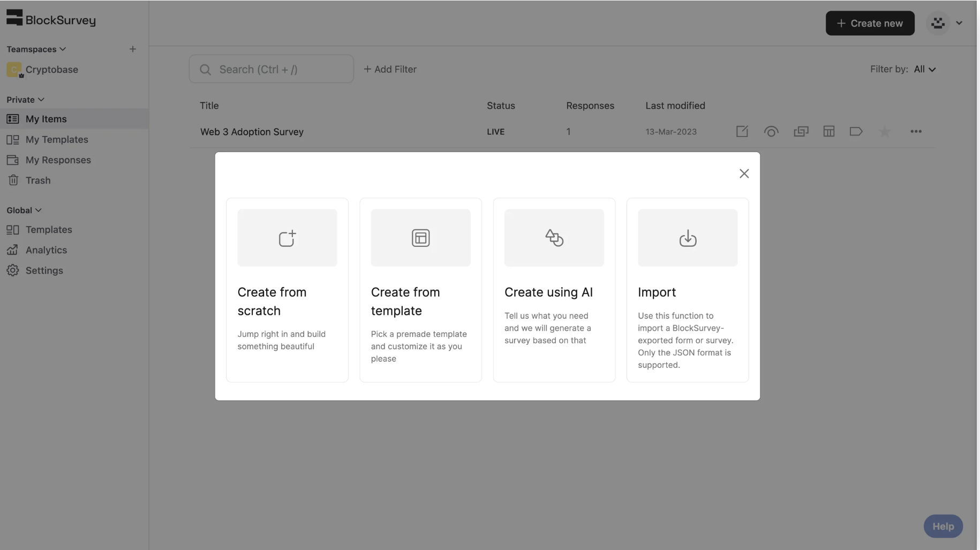980x550 pixels.
Task: Click the search magnifier icon
Action: tap(205, 70)
